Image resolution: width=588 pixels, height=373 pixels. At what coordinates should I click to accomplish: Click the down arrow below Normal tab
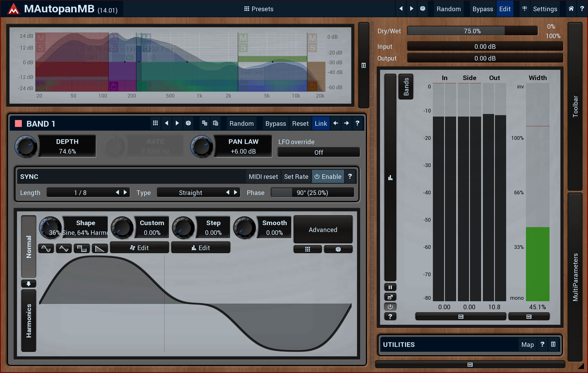point(28,284)
